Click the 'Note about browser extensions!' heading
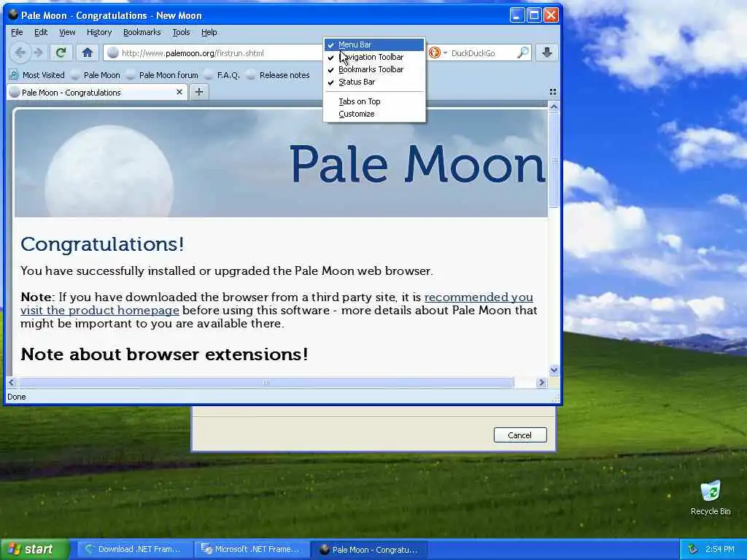This screenshot has height=560, width=747. coord(164,354)
